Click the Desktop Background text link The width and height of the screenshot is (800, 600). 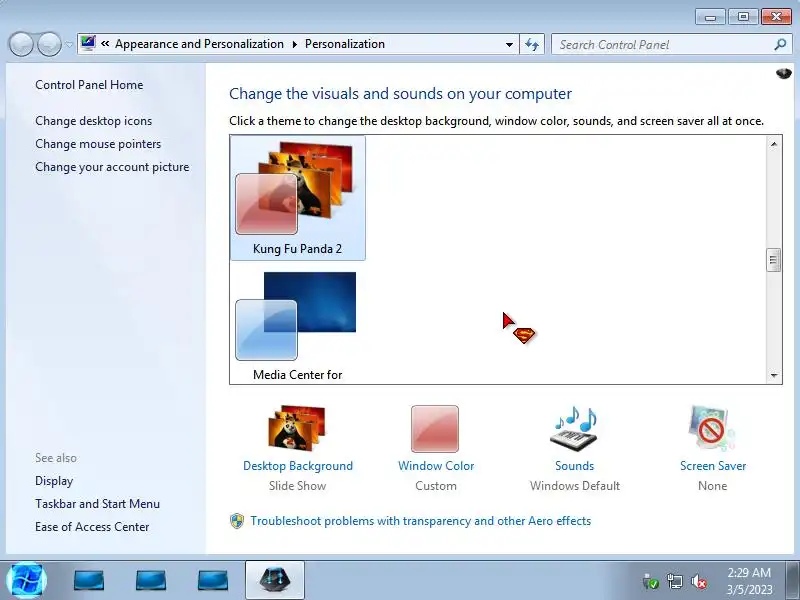(298, 466)
